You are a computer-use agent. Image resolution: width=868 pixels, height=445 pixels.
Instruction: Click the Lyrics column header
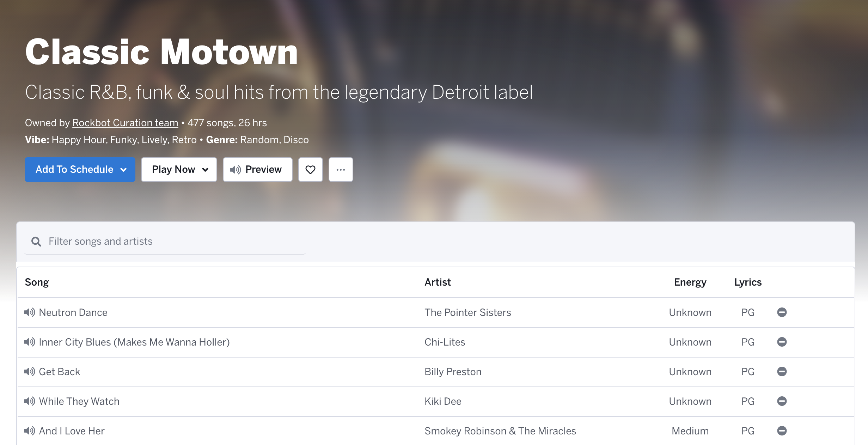click(x=748, y=282)
